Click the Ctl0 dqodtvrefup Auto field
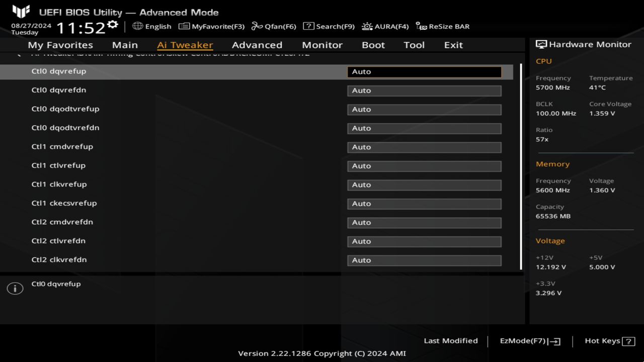Image resolution: width=644 pixels, height=362 pixels. [x=424, y=110]
